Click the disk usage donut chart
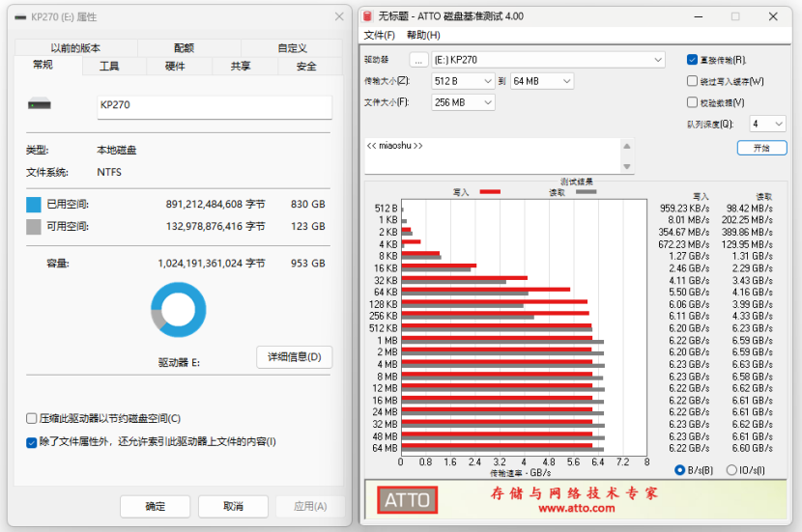The height and width of the screenshot is (532, 802). (x=179, y=310)
